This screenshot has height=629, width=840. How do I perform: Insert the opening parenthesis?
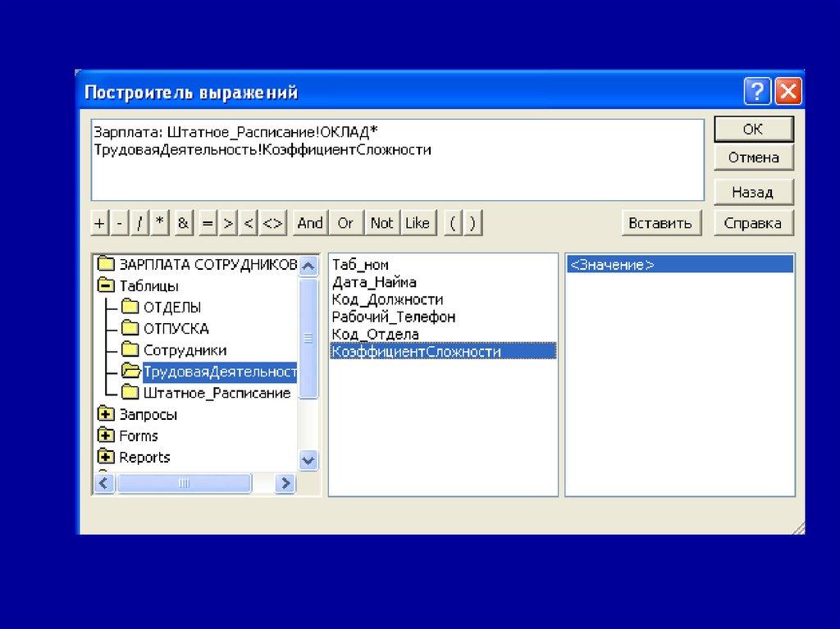pos(453,223)
